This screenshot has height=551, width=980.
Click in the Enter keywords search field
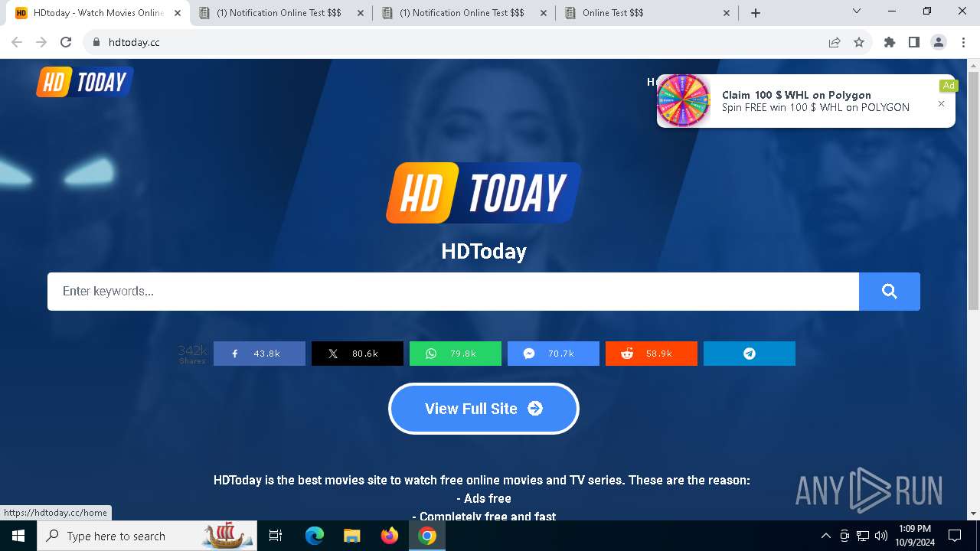coord(453,292)
